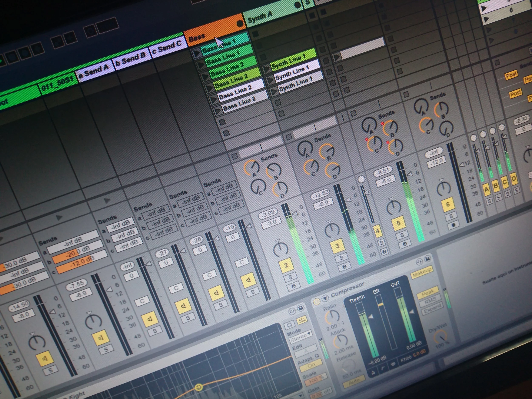Mute return track D
The image size is (532, 399).
514,179
